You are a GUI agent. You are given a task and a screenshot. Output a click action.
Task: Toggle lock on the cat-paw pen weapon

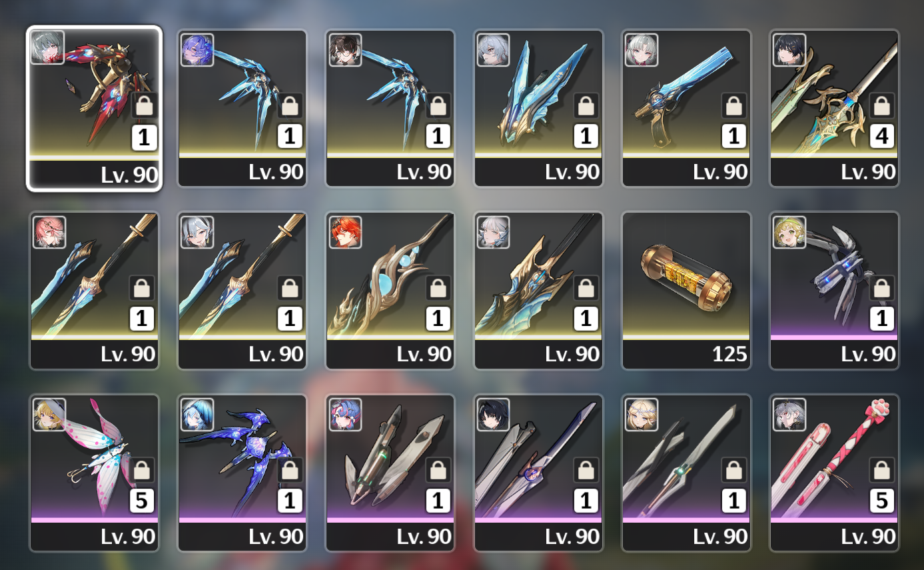click(882, 471)
